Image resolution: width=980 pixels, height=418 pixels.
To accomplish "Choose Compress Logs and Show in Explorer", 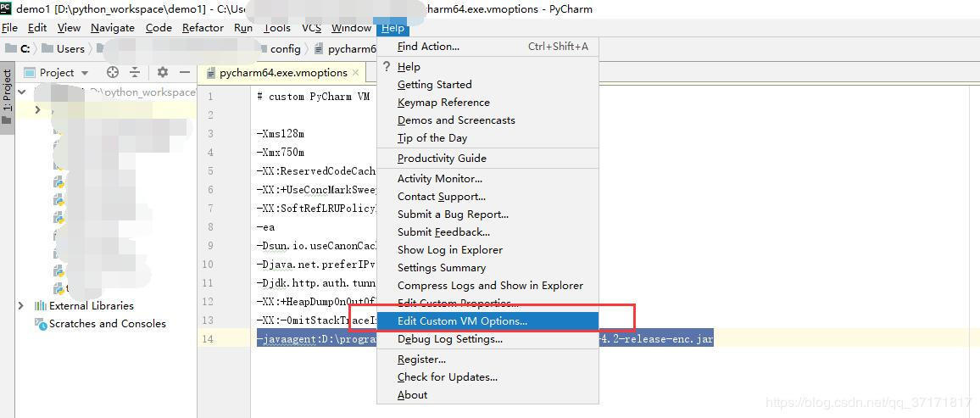I will coord(487,286).
